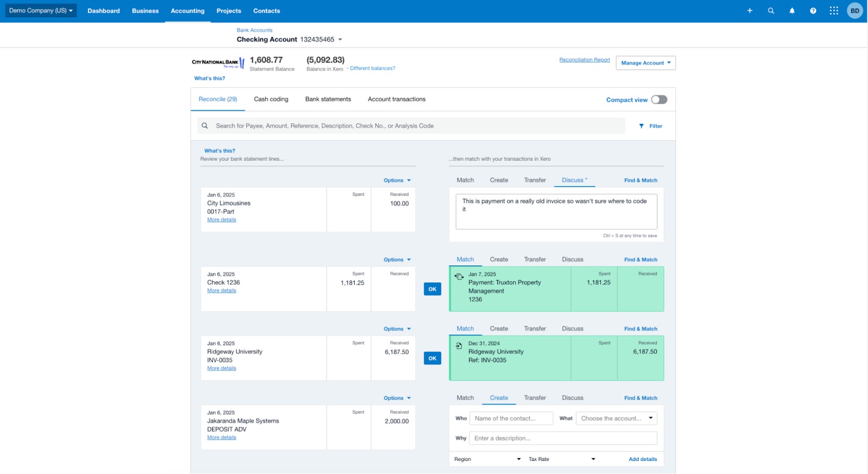Click the plus create-new icon in header
This screenshot has width=868, height=474.
pyautogui.click(x=750, y=11)
